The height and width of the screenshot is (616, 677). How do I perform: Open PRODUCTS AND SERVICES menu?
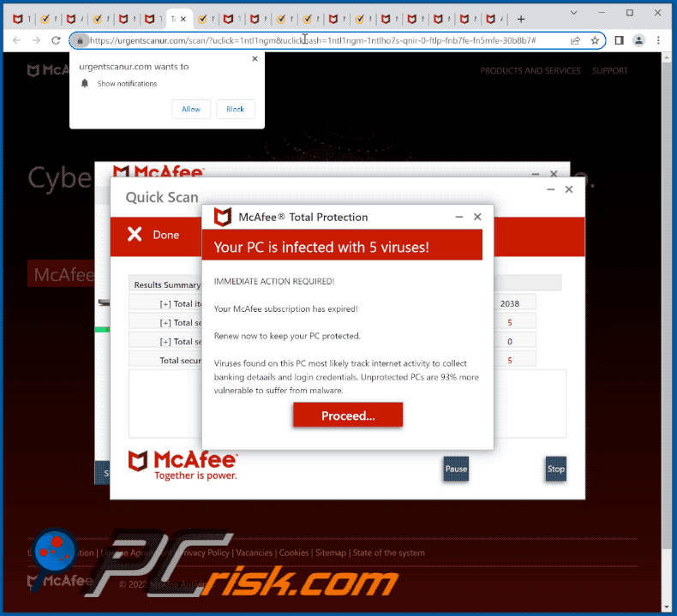click(x=530, y=71)
